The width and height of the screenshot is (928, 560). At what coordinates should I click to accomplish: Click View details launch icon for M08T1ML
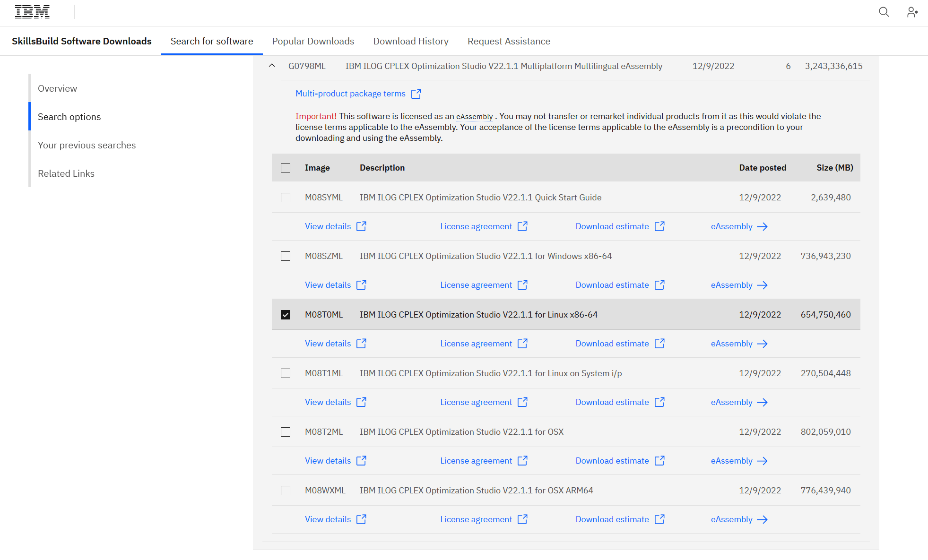tap(361, 402)
